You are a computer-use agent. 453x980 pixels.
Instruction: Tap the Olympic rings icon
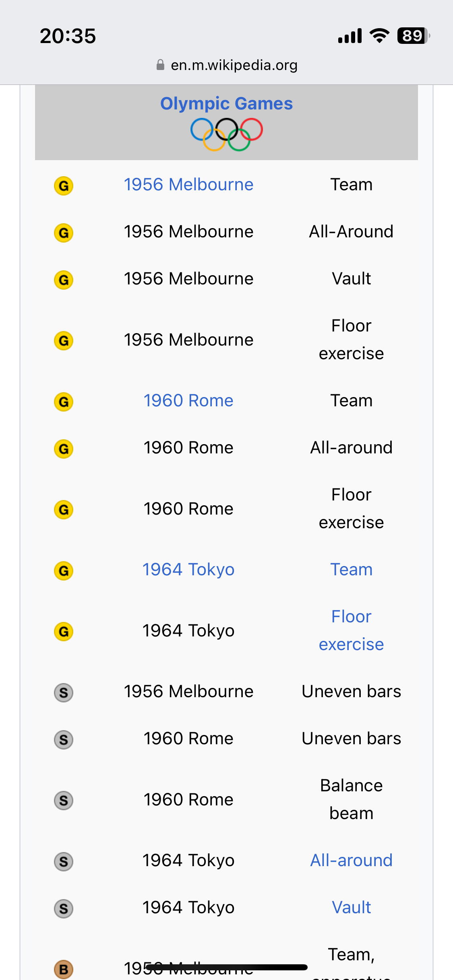[x=226, y=134]
